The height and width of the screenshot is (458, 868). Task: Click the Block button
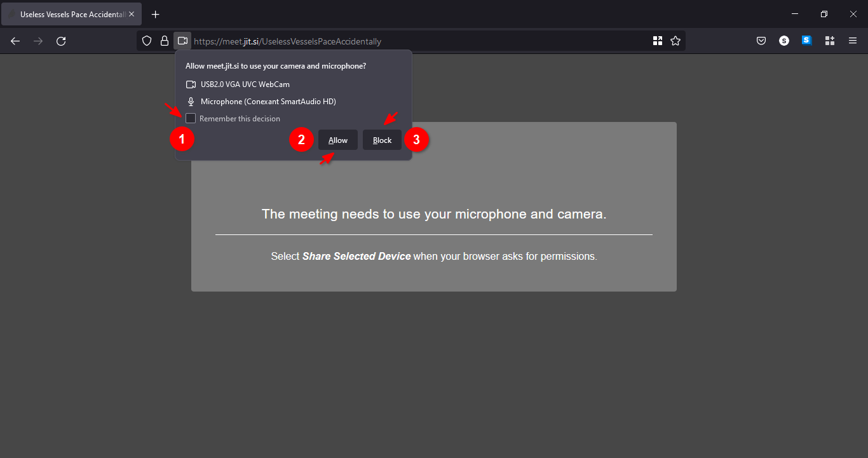pos(382,140)
